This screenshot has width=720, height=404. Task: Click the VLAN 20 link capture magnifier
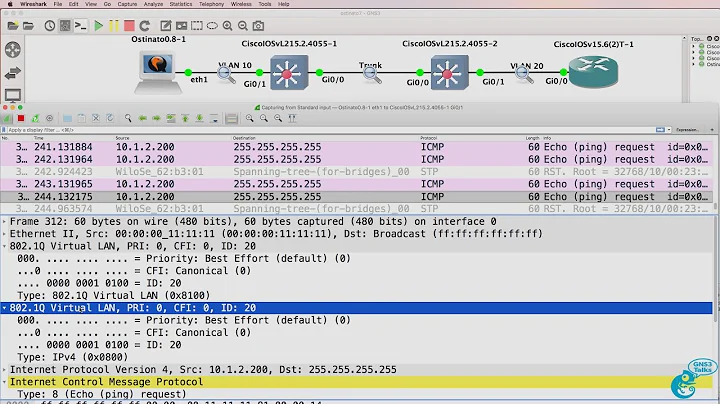pyautogui.click(x=523, y=74)
